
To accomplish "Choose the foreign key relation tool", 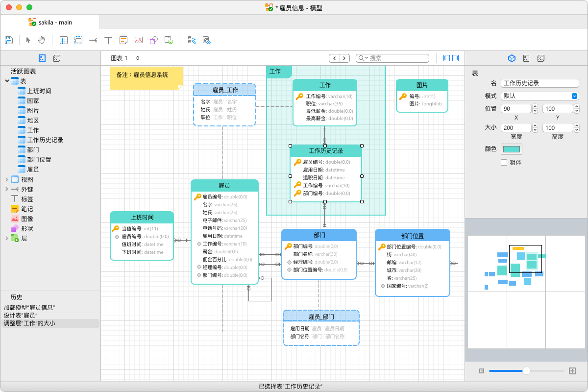I will pyautogui.click(x=93, y=40).
